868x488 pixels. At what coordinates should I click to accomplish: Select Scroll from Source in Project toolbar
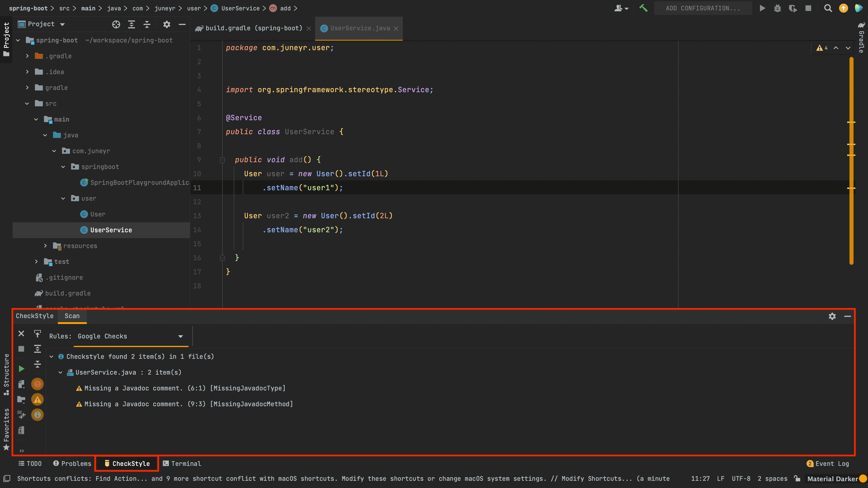click(x=116, y=24)
